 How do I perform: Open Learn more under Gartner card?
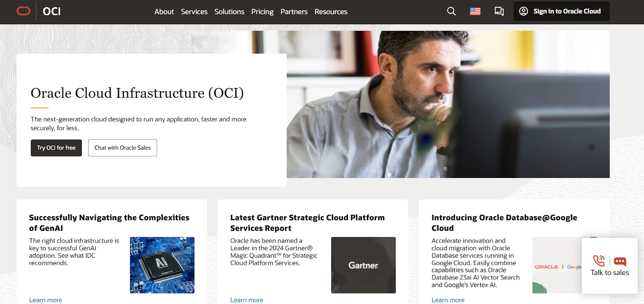click(247, 300)
